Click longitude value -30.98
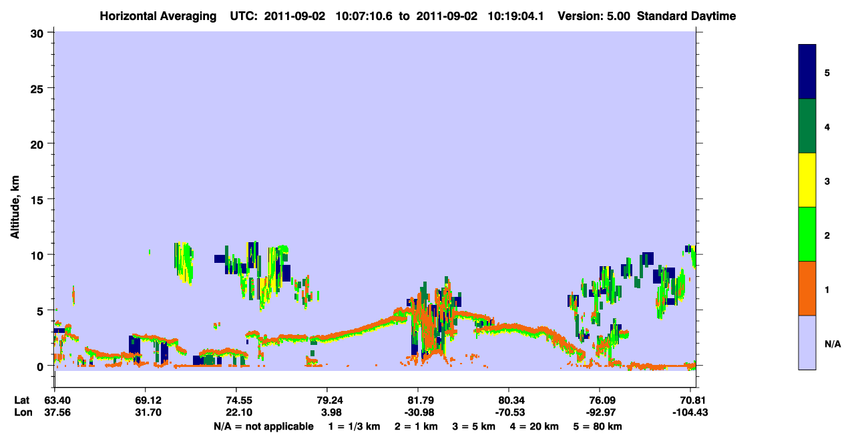This screenshot has width=868, height=445. click(418, 412)
